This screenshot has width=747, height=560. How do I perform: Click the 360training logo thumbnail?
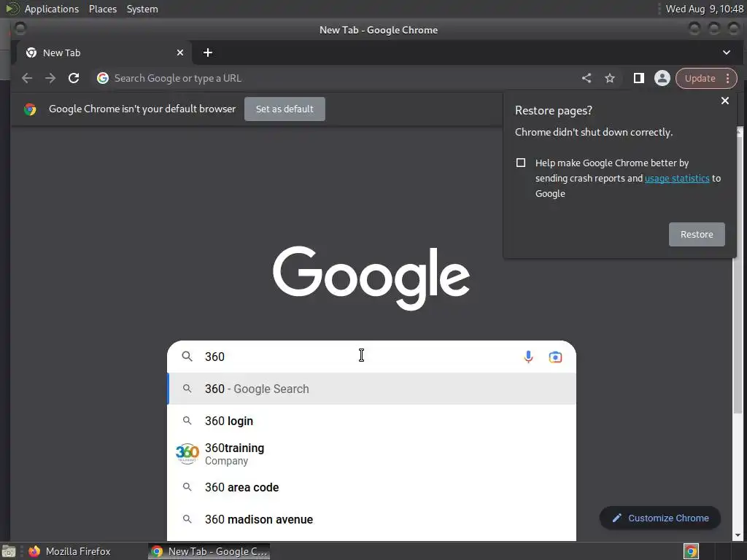tap(187, 454)
